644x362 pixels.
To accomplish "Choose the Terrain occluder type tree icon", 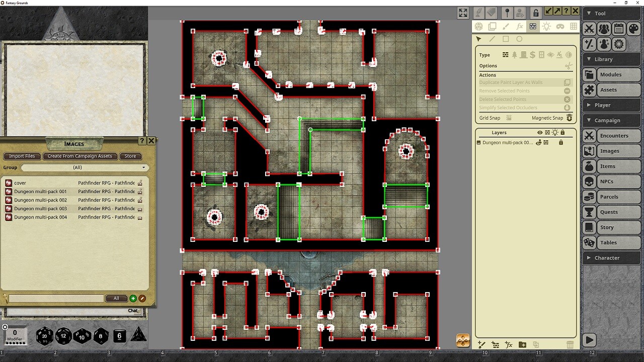I will (515, 54).
